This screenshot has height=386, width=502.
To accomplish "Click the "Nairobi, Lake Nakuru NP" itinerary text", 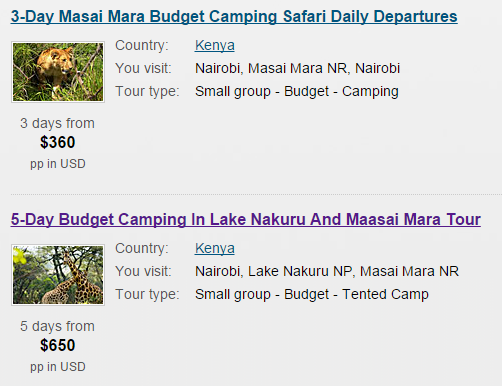I will tap(274, 271).
